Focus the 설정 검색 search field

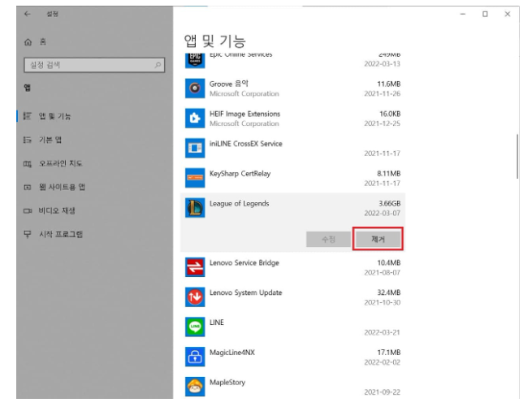click(94, 65)
